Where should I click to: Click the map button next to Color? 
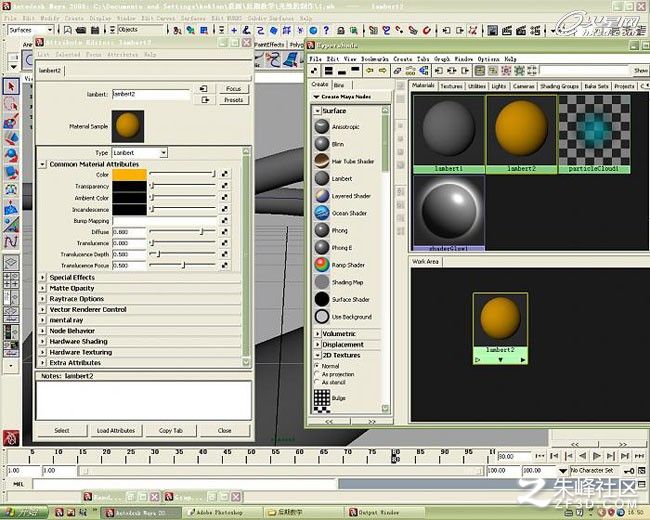point(224,174)
